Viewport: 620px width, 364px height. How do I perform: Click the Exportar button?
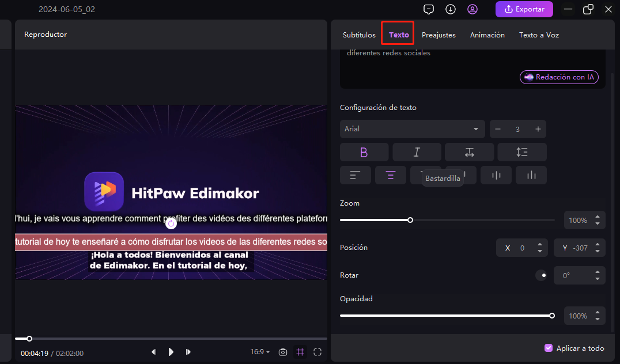(x=524, y=9)
